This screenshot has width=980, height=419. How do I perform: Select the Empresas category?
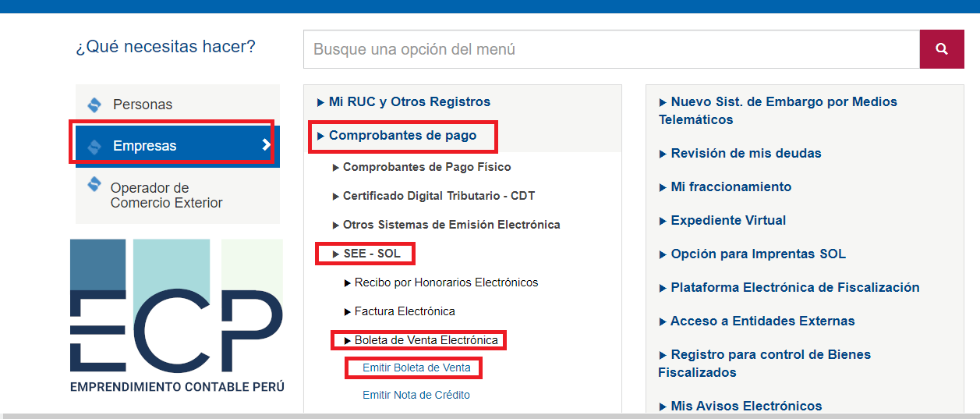[178, 146]
